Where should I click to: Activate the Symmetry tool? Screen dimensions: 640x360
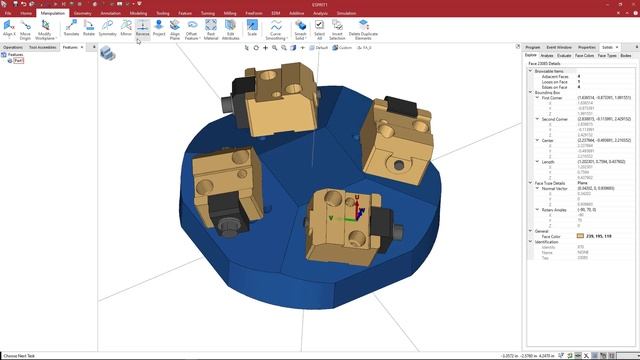(107, 29)
